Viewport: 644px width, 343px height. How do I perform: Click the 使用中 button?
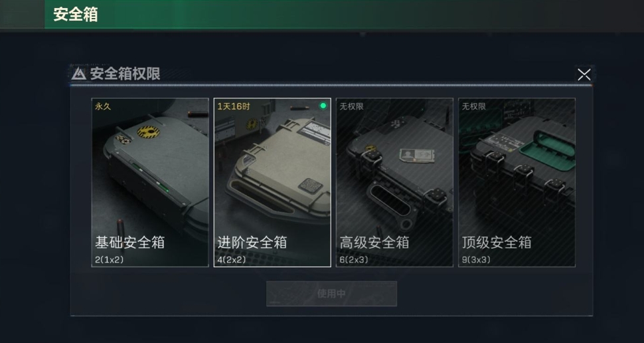point(331,294)
